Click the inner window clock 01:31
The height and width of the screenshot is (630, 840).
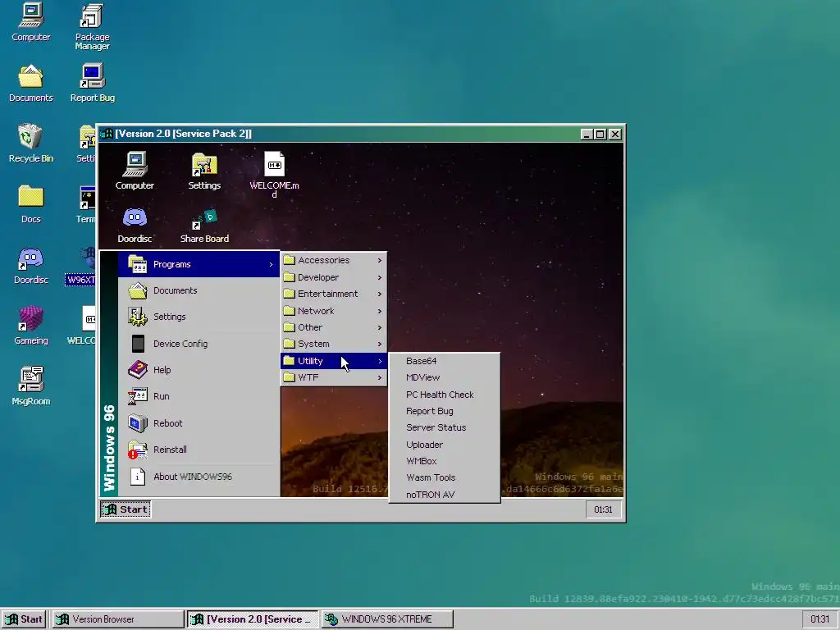tap(603, 509)
